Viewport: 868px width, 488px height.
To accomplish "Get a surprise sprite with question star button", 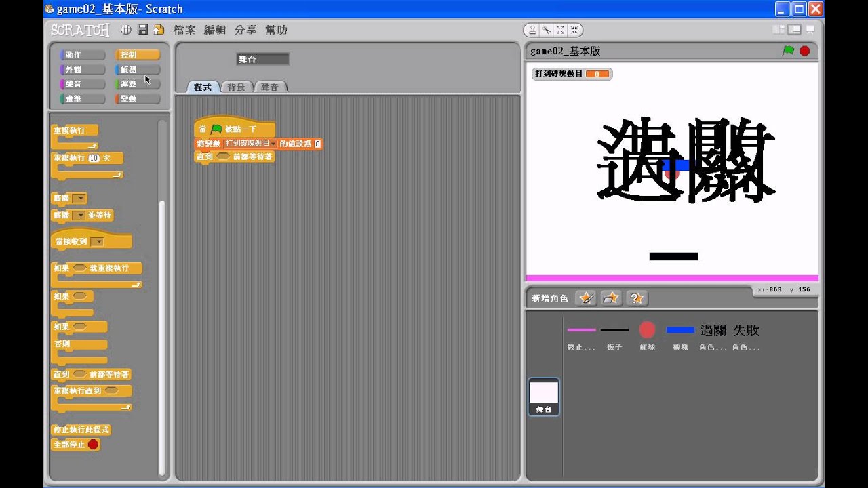I will 637,298.
